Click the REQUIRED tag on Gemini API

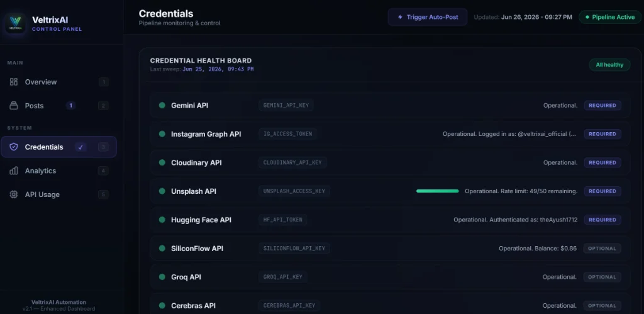pyautogui.click(x=602, y=105)
